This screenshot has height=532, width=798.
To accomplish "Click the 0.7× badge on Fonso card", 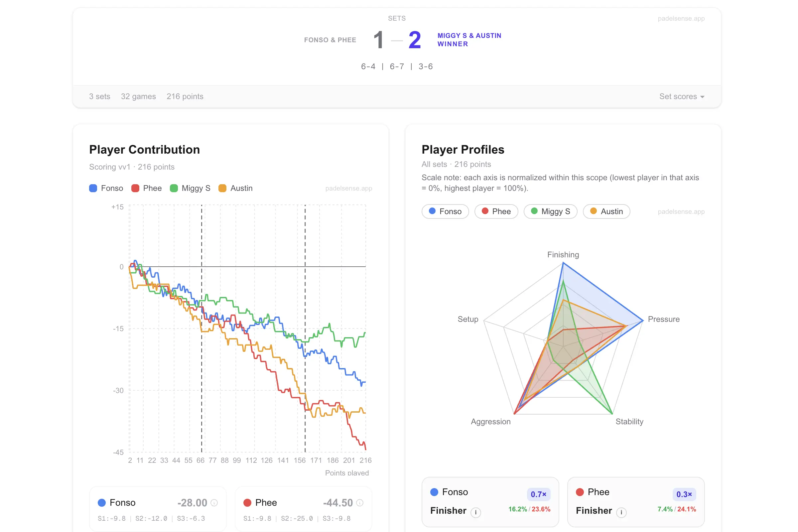I will coord(538,494).
